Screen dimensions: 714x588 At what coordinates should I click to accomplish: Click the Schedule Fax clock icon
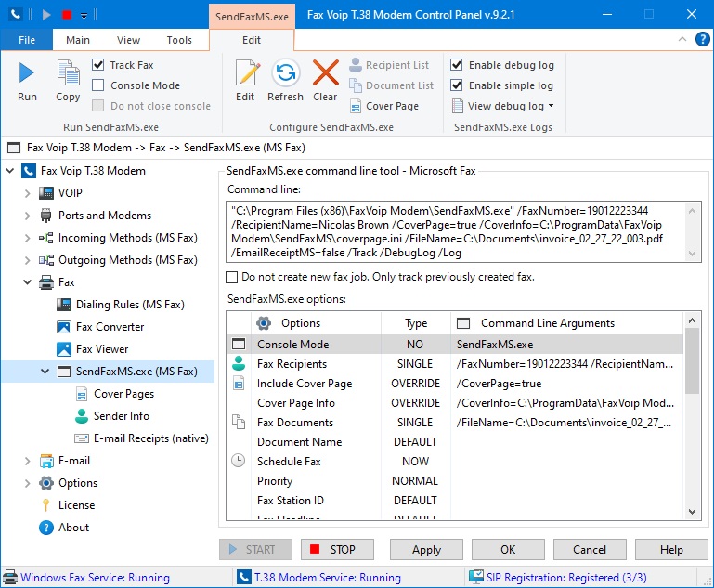click(x=238, y=461)
